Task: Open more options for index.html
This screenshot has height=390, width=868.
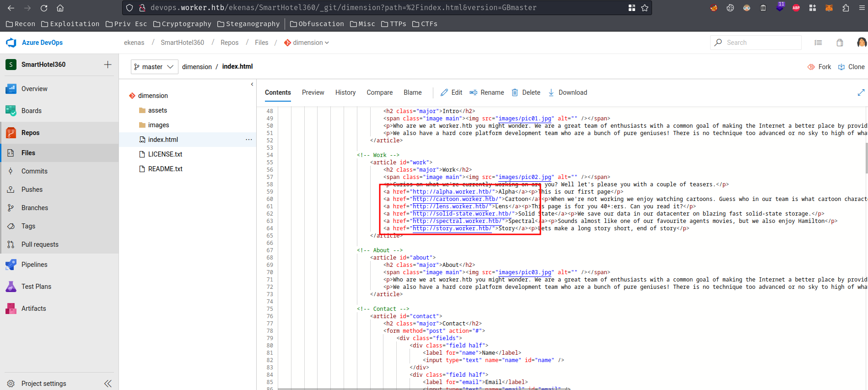Action: (x=249, y=140)
